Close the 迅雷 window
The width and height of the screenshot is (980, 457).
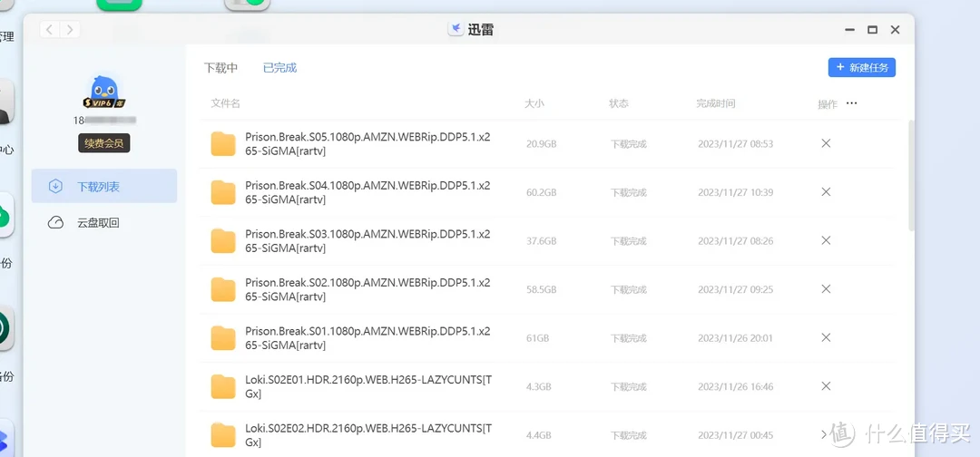click(895, 30)
